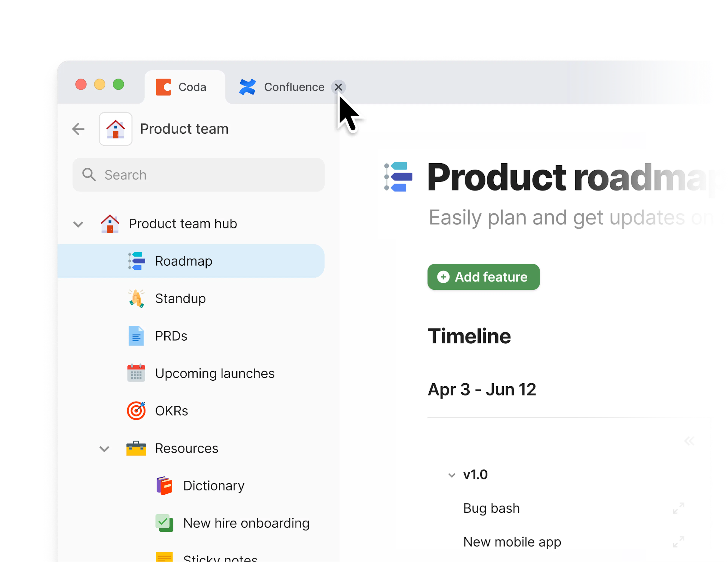Click the Timeline heading
The image size is (728, 563).
point(469,336)
